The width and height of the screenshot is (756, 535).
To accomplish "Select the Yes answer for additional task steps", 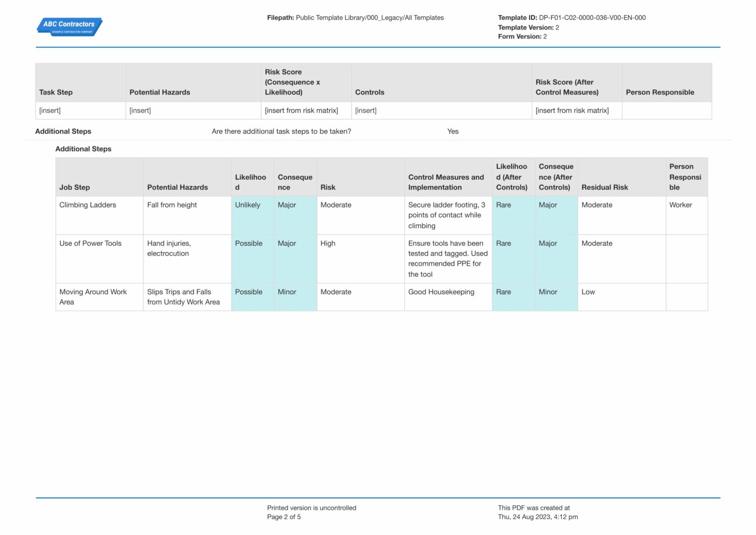I will coord(452,132).
